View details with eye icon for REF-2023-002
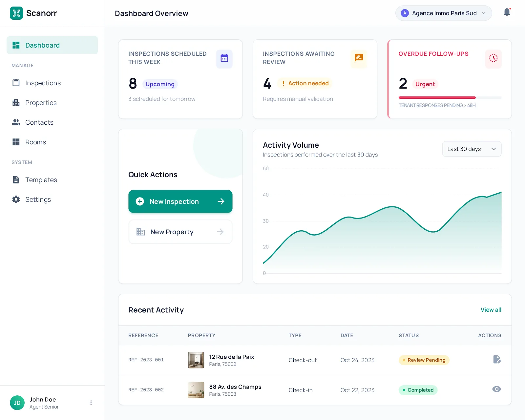This screenshot has height=420, width=525. (496, 389)
